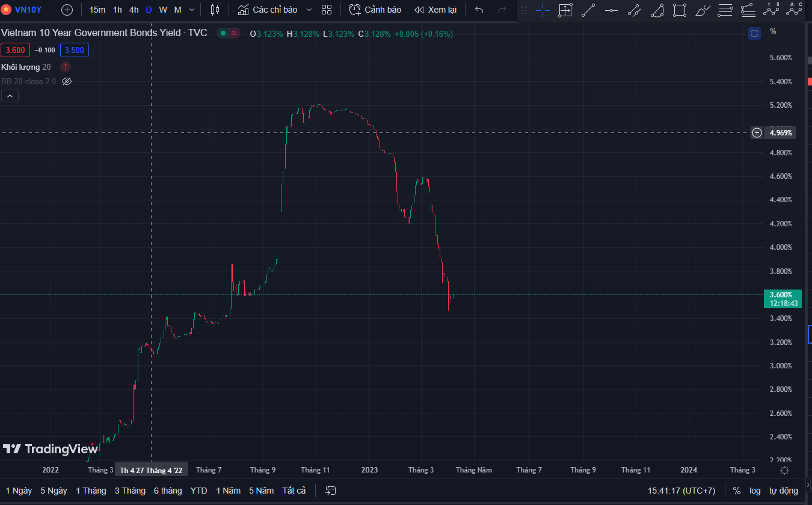The height and width of the screenshot is (505, 812).
Task: Select the crosshair cursor tool
Action: [x=543, y=10]
